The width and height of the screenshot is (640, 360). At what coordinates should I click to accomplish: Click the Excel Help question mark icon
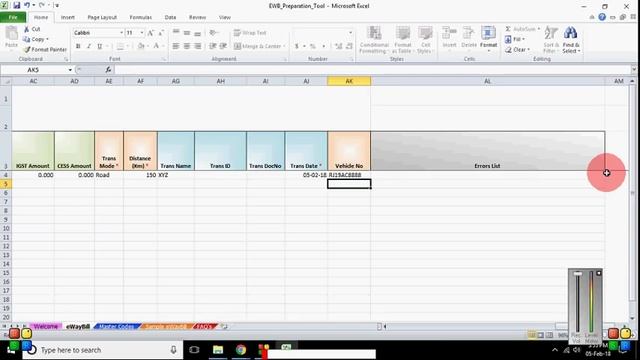click(x=602, y=17)
